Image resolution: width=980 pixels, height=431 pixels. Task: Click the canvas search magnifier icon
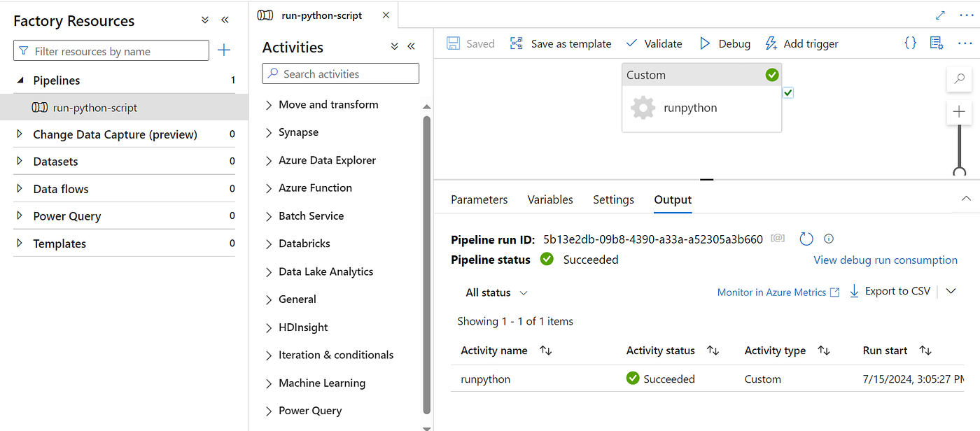[x=959, y=78]
